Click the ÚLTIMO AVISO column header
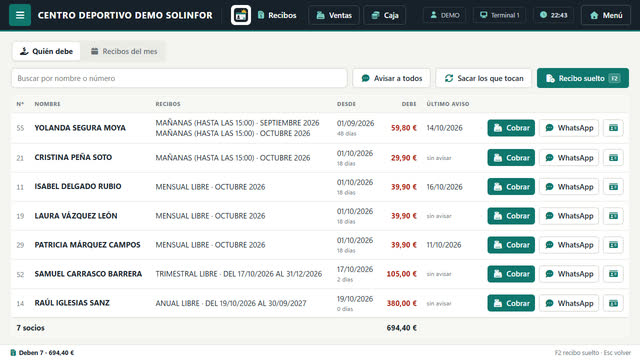 point(448,104)
